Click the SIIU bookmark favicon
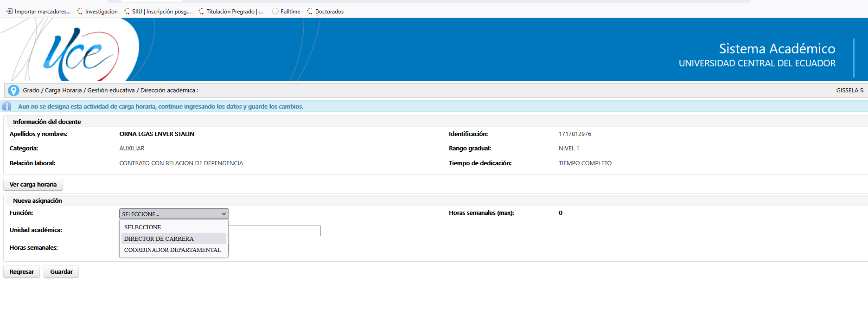868x323 pixels. click(x=127, y=11)
